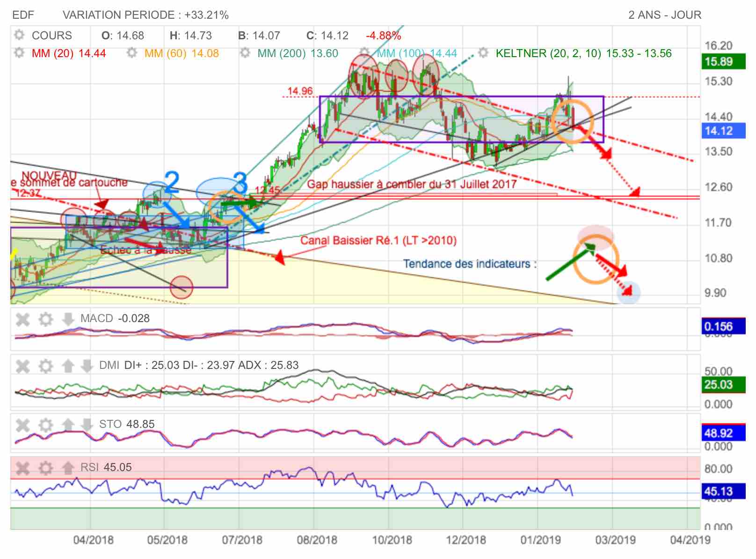
Task: Click the MM (200) 13.60 label
Action: 298,53
